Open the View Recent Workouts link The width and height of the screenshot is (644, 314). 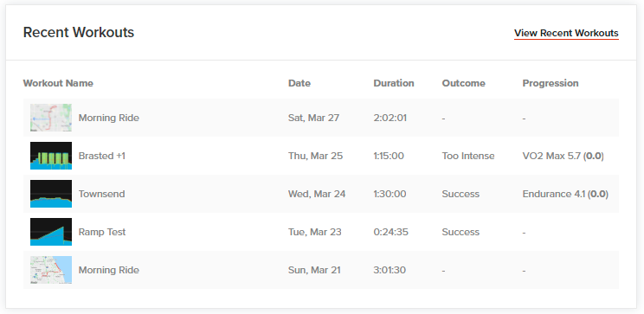pyautogui.click(x=566, y=33)
